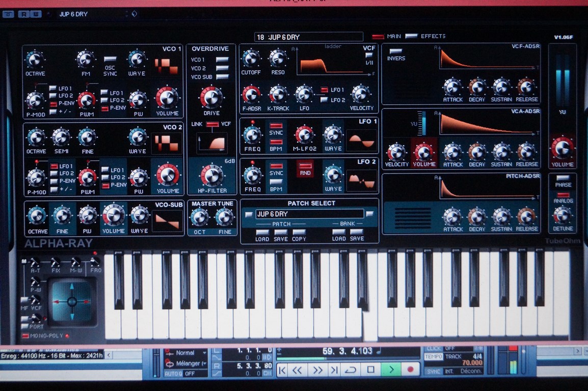588x391 pixels.
Task: Toggle the OSC SYNC switch in VCO 1
Action: click(x=110, y=59)
